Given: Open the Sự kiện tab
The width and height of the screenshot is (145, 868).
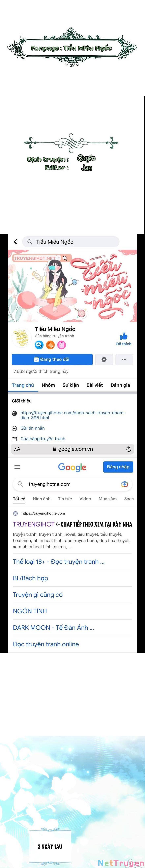Looking at the screenshot, I should coord(71,385).
